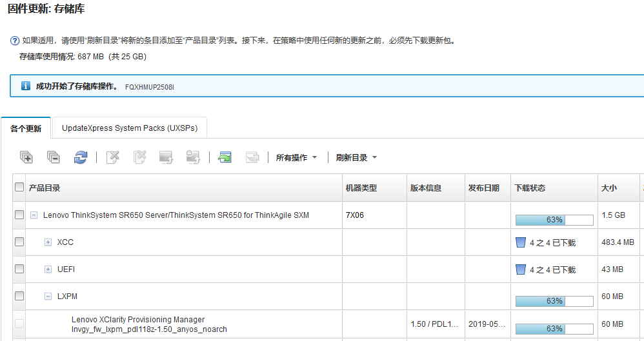Click the grey server download icon
The height and width of the screenshot is (341, 644).
click(x=193, y=157)
